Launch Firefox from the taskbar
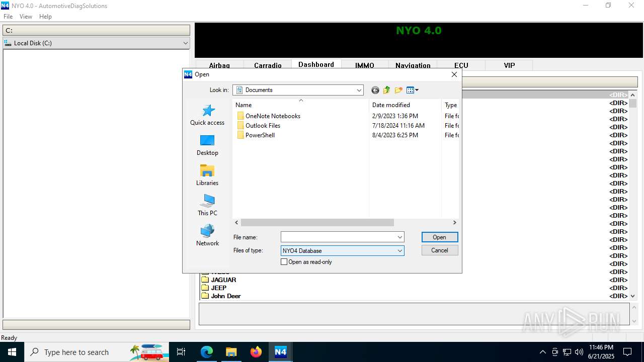 [x=256, y=352]
